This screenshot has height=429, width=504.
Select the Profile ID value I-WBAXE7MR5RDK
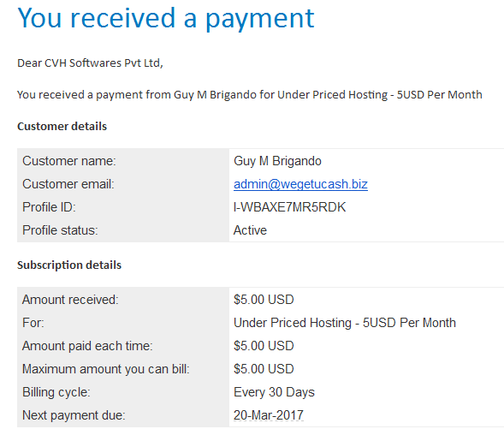pos(289,207)
